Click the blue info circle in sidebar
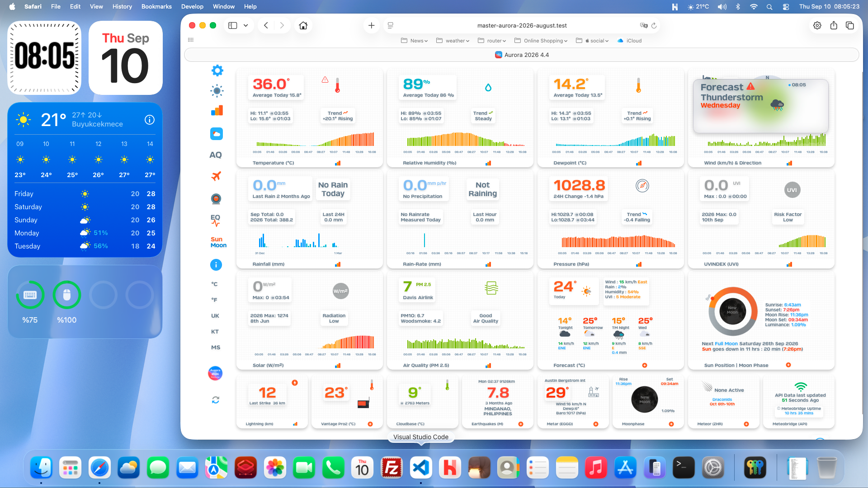The image size is (868, 488). tap(216, 265)
